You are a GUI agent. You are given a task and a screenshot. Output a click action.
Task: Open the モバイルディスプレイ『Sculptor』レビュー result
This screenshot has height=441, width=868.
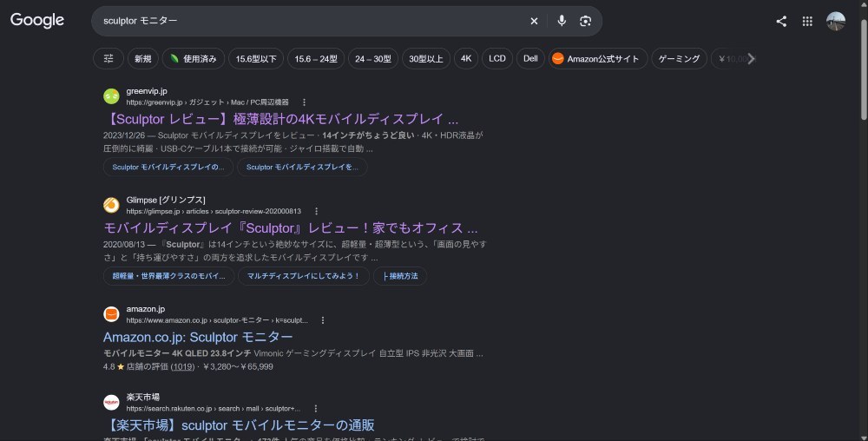coord(291,228)
